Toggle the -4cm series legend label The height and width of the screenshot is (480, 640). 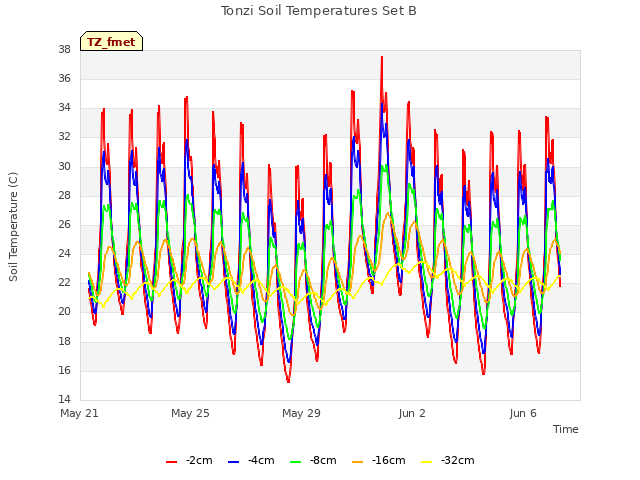tap(261, 460)
